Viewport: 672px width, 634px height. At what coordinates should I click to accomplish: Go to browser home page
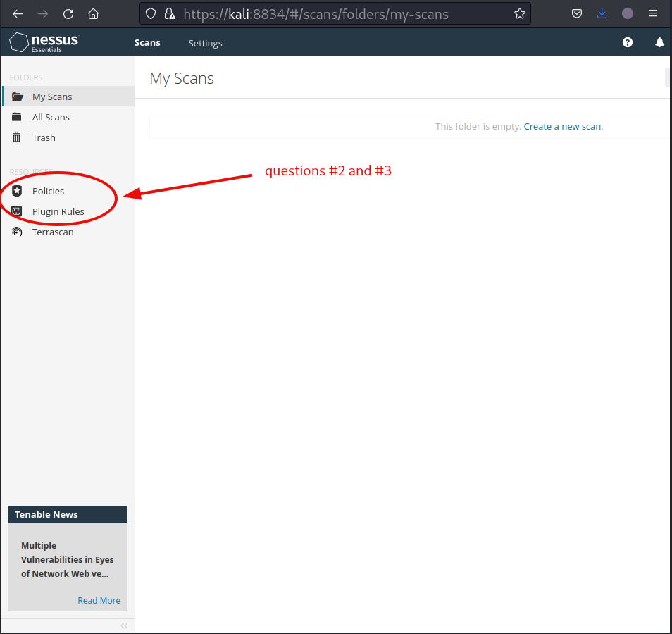tap(93, 13)
